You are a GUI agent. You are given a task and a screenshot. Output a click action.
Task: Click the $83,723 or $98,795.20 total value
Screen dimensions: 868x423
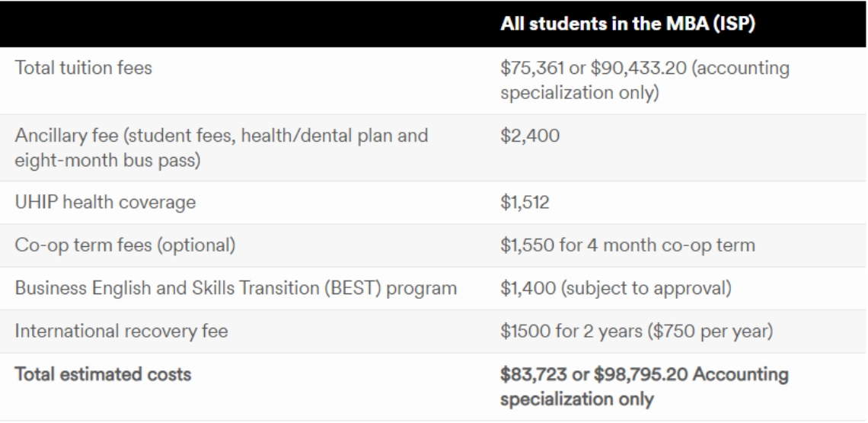click(644, 386)
